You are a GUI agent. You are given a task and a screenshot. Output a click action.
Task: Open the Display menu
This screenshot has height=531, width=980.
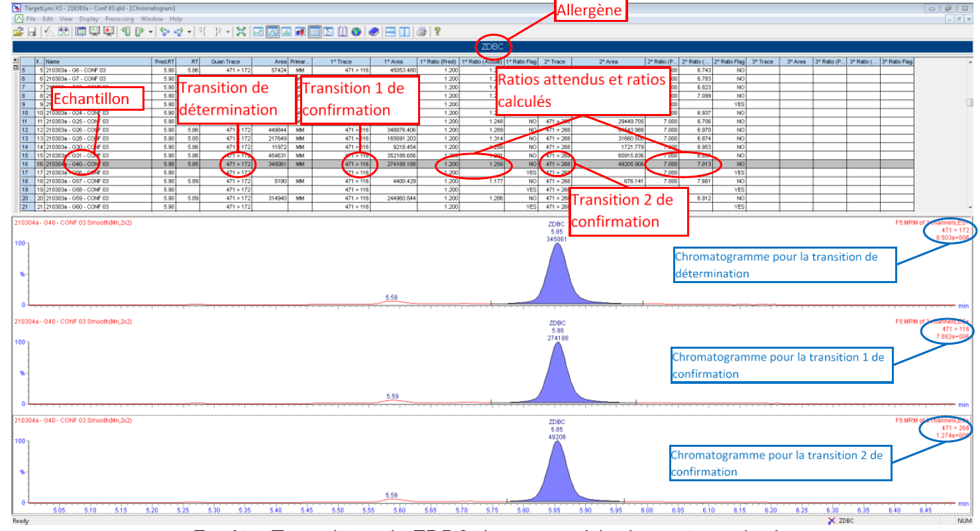pyautogui.click(x=88, y=19)
